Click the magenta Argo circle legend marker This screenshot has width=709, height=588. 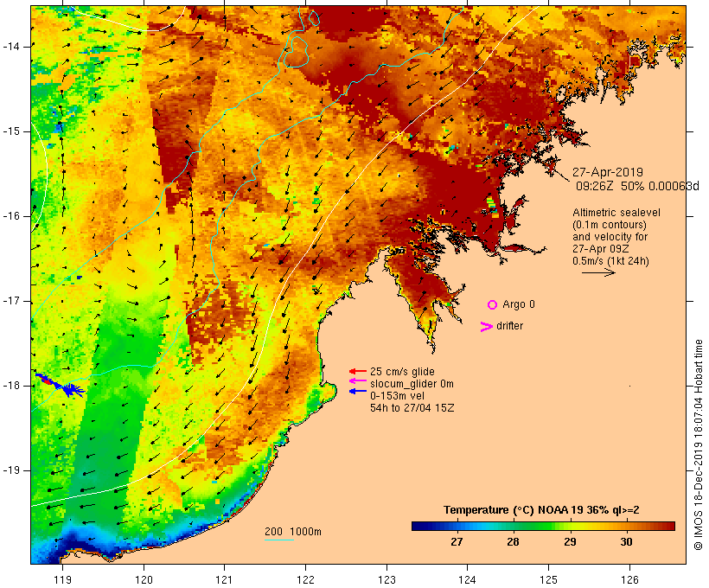tap(493, 305)
